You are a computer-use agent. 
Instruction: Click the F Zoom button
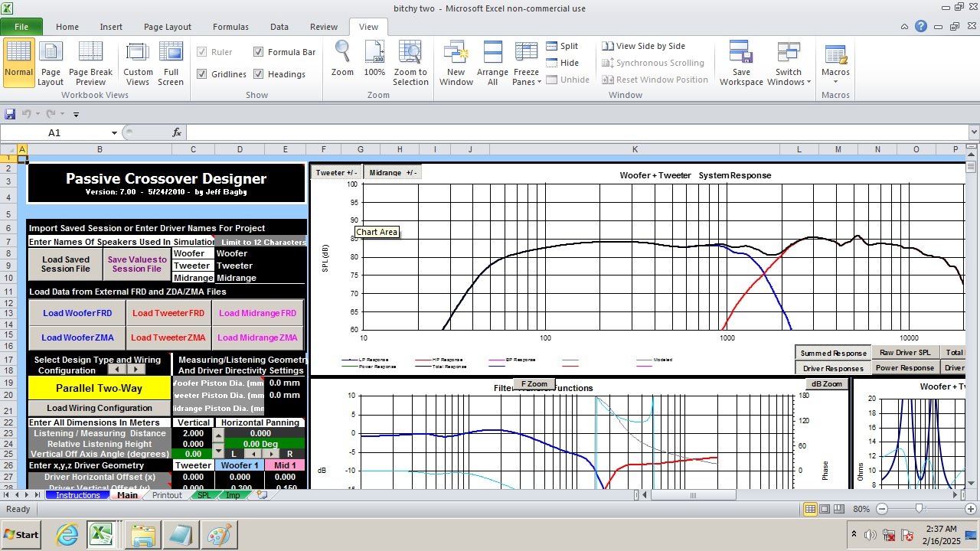534,383
